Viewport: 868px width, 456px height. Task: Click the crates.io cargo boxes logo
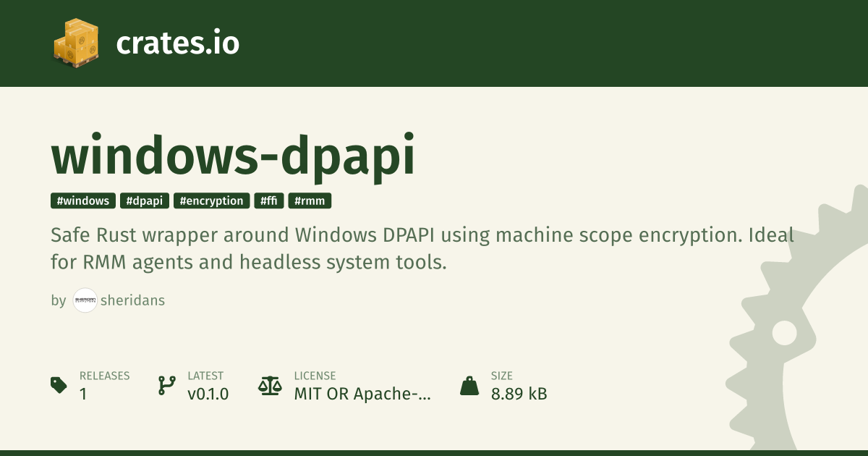click(x=76, y=43)
